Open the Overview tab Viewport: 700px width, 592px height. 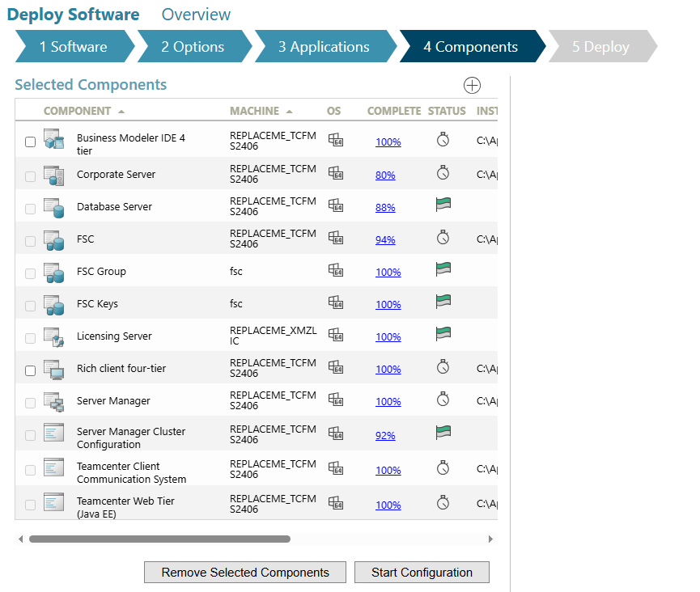(x=196, y=15)
